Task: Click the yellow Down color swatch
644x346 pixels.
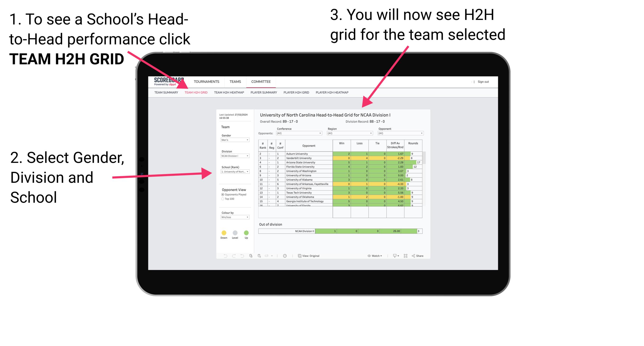Action: 224,232
